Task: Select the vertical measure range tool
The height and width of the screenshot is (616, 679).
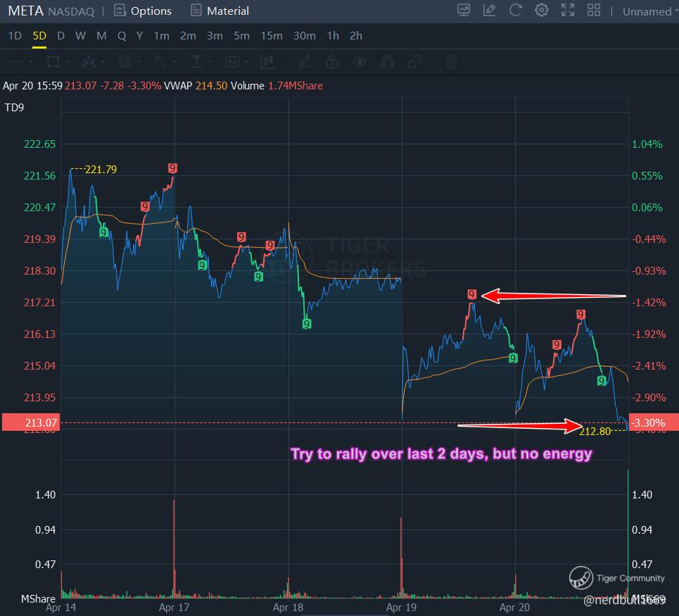Action: click(x=196, y=62)
